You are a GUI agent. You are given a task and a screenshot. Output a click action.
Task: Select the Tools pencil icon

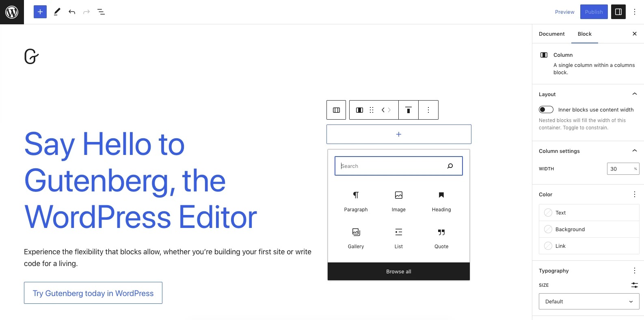(x=57, y=12)
